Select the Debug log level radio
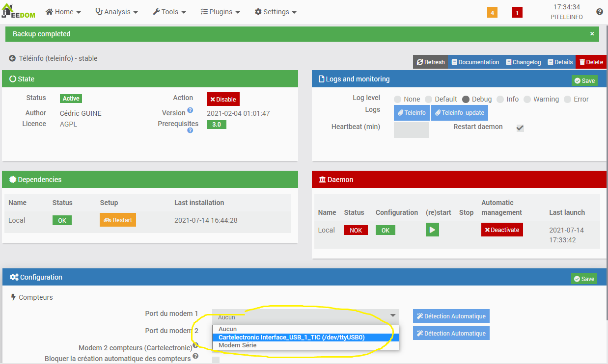The image size is (608, 364). click(466, 99)
